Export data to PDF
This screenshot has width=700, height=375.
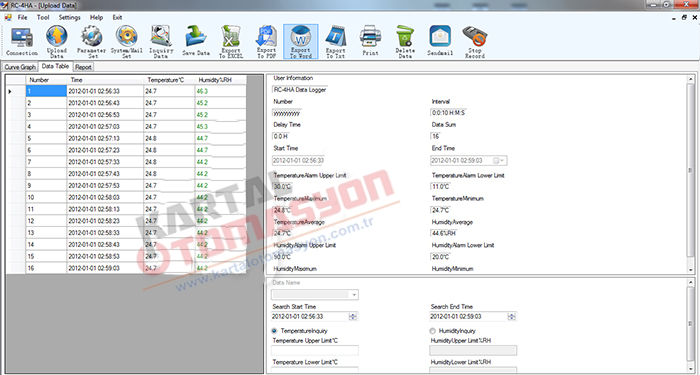(266, 42)
